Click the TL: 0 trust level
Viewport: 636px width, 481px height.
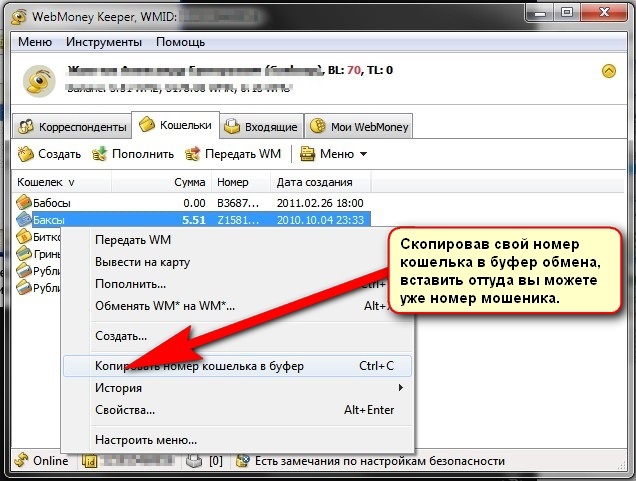point(380,70)
